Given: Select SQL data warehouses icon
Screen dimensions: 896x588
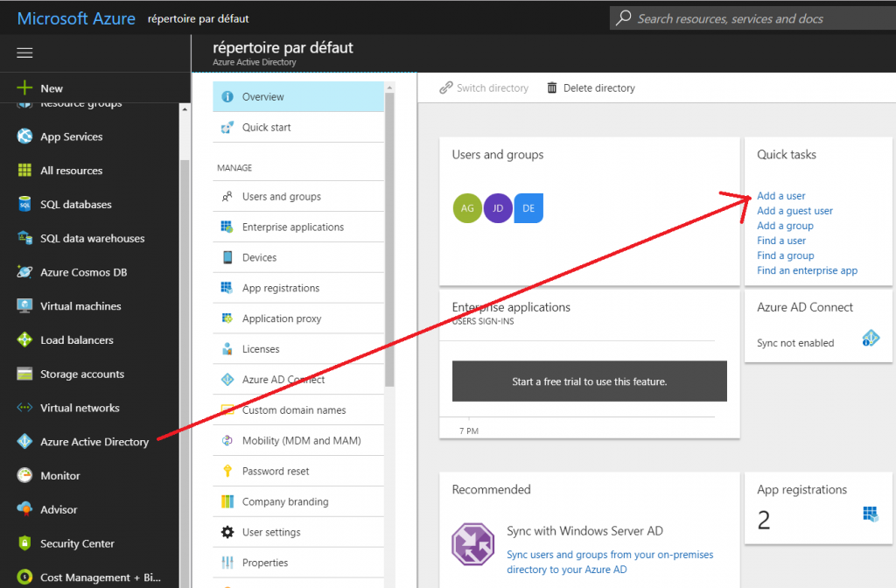Looking at the screenshot, I should pyautogui.click(x=24, y=238).
